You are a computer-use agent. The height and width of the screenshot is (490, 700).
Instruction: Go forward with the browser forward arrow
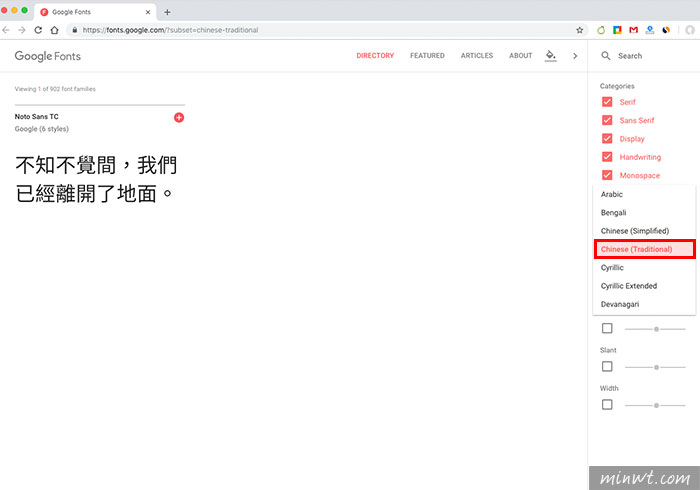(22, 30)
